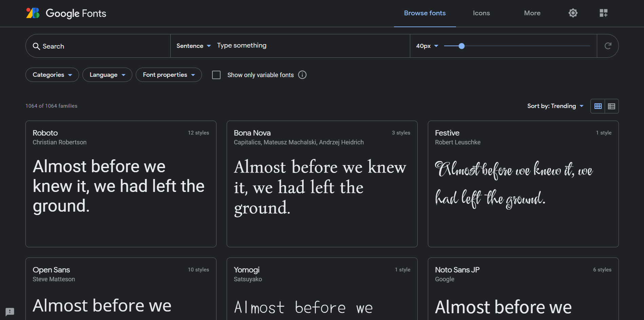Switch to list view icon
Image resolution: width=644 pixels, height=320 pixels.
coord(611,106)
